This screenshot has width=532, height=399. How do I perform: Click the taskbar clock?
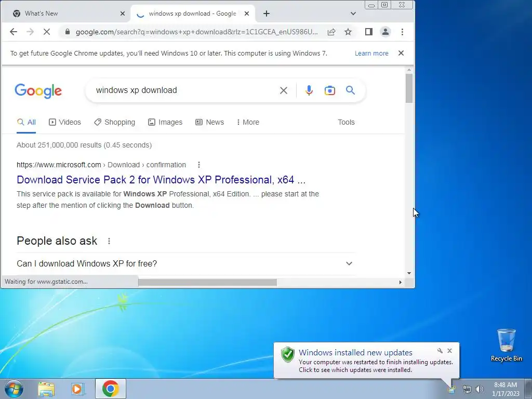click(506, 389)
